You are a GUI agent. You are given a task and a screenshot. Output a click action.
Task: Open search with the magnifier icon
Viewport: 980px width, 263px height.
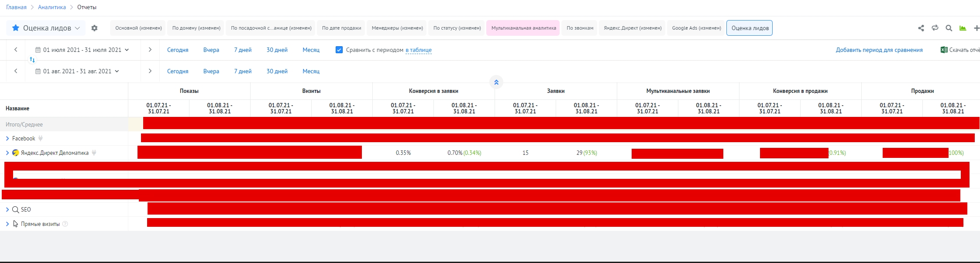point(949,28)
